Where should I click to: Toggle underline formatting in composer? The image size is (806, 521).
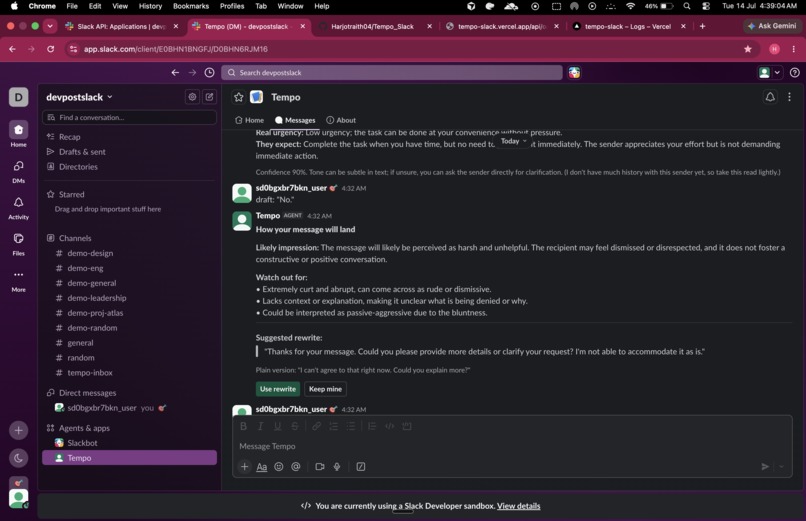pos(278,426)
